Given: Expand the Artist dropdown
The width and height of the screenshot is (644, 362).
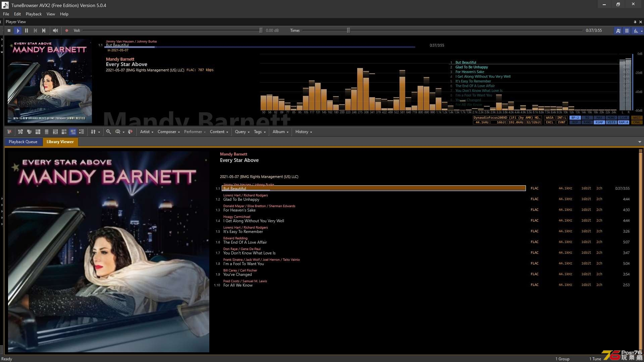Looking at the screenshot, I should pos(147,132).
